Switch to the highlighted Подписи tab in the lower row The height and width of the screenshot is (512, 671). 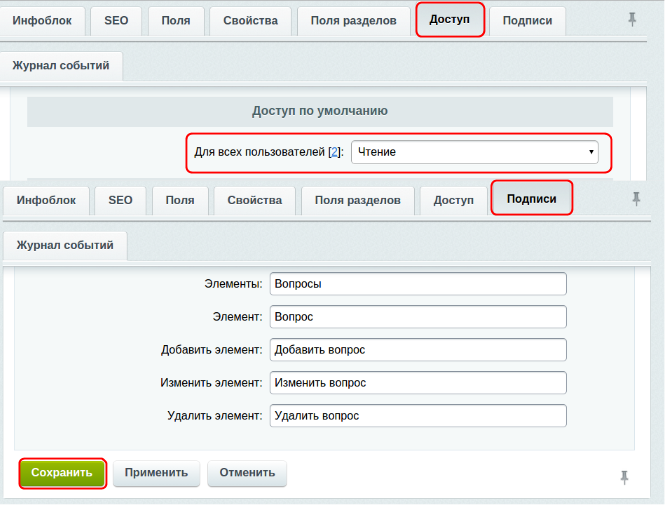coord(531,199)
